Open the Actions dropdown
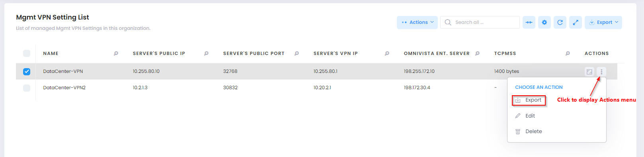The image size is (644, 157). pos(417,22)
